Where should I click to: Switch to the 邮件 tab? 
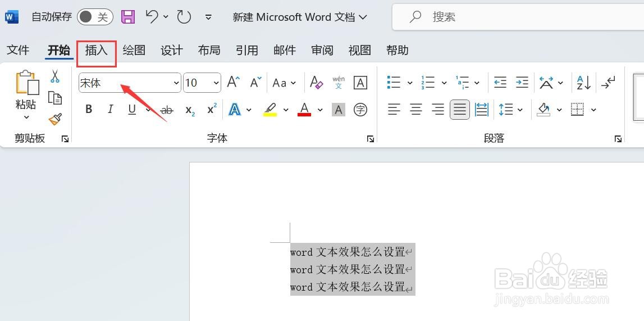point(285,50)
